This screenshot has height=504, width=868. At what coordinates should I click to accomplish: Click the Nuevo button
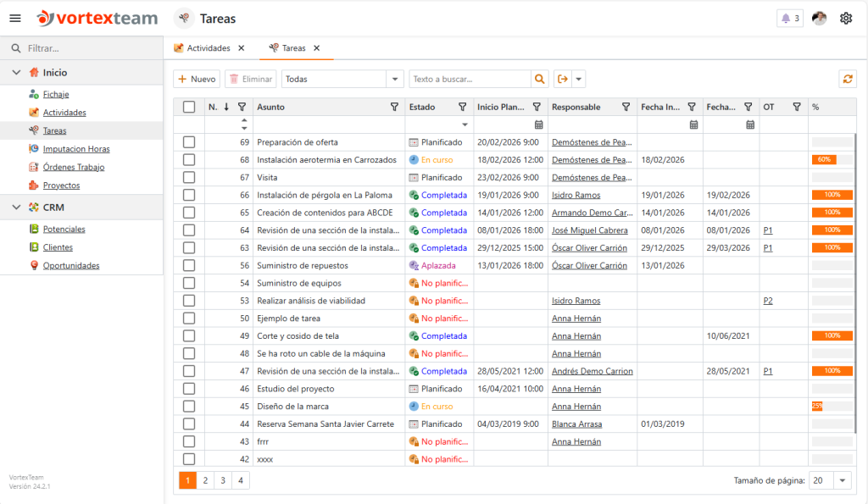(197, 79)
